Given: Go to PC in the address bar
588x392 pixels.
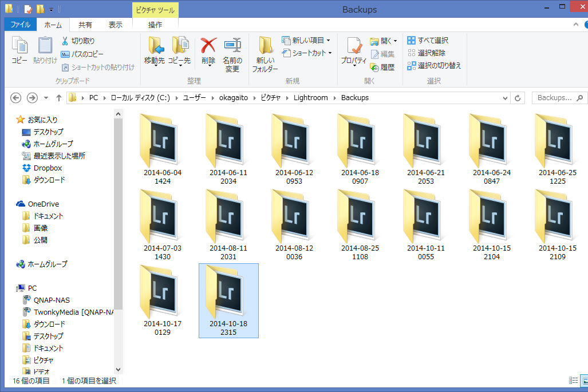Looking at the screenshot, I should tap(93, 98).
